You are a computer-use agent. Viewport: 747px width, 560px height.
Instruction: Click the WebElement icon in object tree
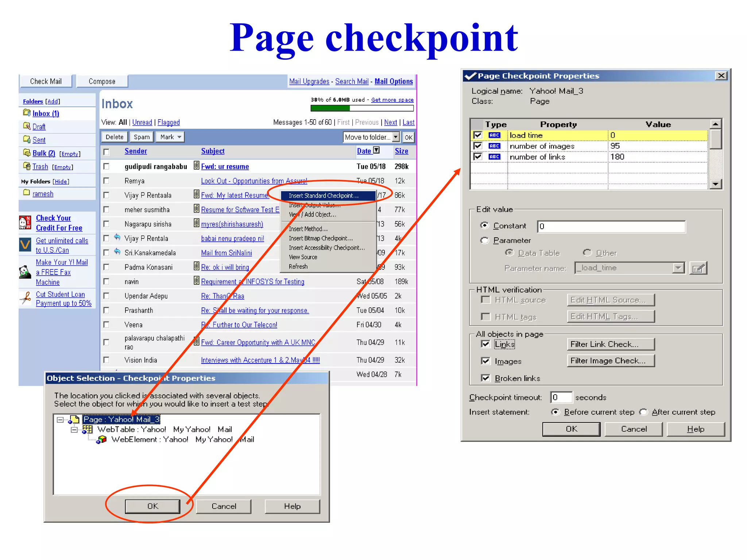(x=101, y=440)
